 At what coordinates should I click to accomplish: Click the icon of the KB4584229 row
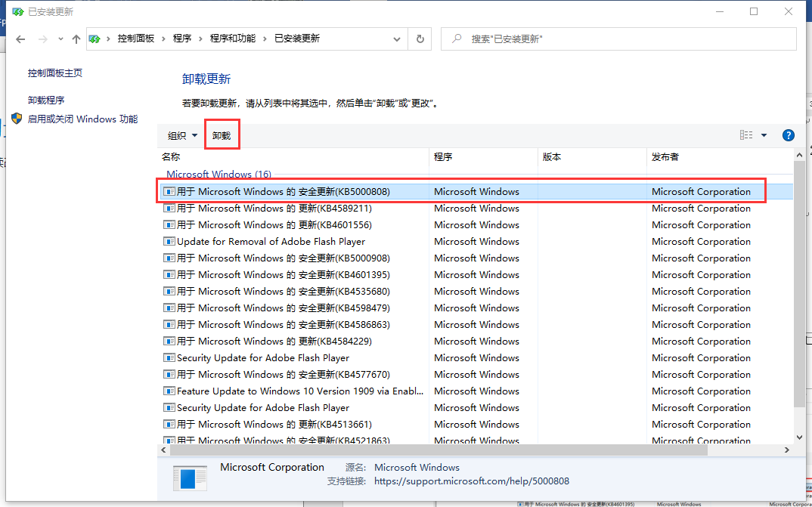coord(169,341)
